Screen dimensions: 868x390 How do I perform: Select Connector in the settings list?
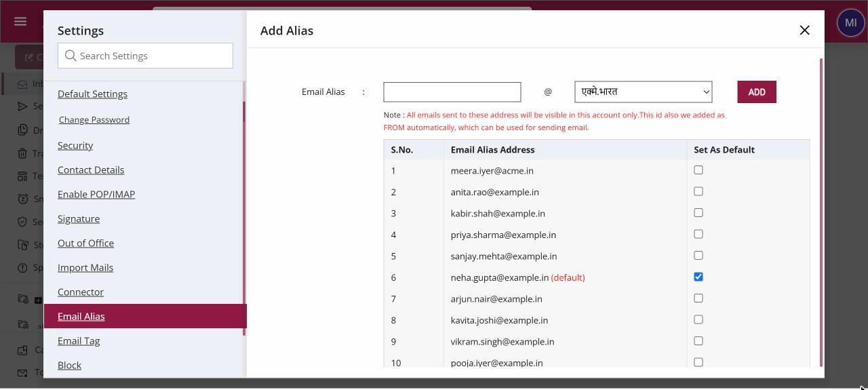point(81,292)
